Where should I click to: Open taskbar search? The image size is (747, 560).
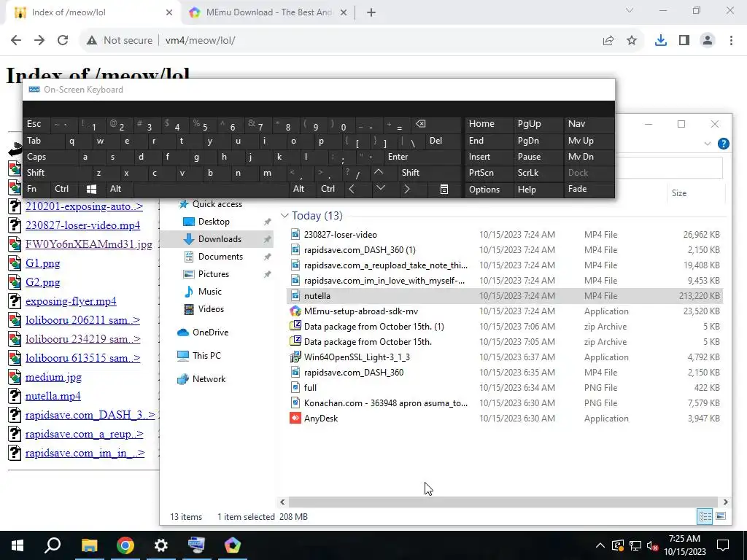tap(53, 545)
